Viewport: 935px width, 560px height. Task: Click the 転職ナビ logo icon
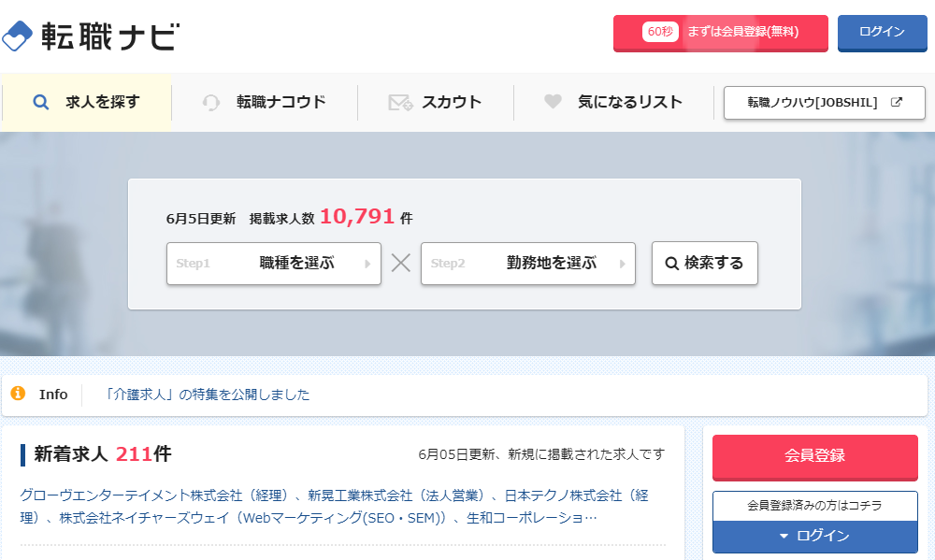(18, 35)
